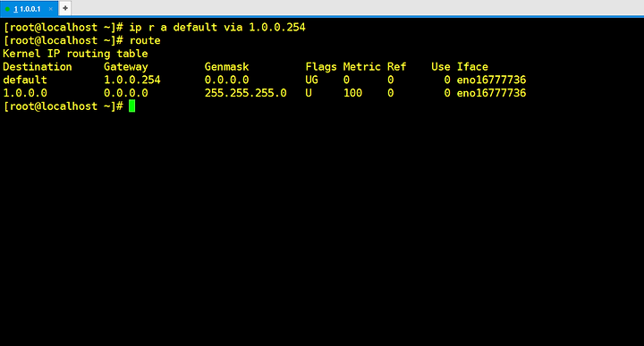Click the 'default' destination entry
Viewport: 644px width, 346px height.
pos(25,80)
